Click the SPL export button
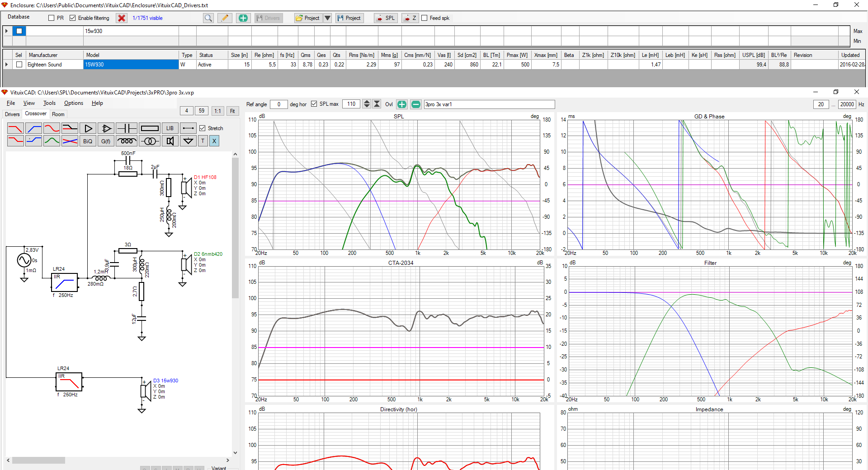Viewport: 868px width, 470px height. click(386, 18)
